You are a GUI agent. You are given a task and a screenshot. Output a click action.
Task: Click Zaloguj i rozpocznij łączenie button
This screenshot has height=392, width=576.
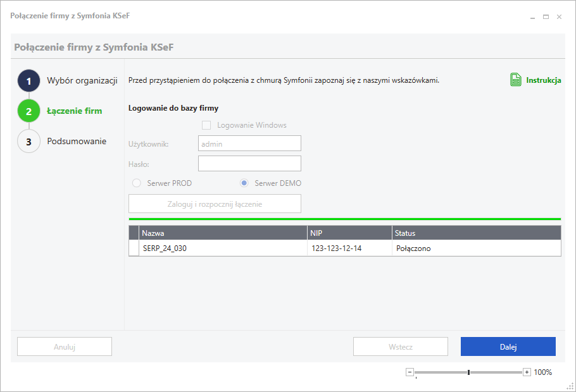pos(215,204)
